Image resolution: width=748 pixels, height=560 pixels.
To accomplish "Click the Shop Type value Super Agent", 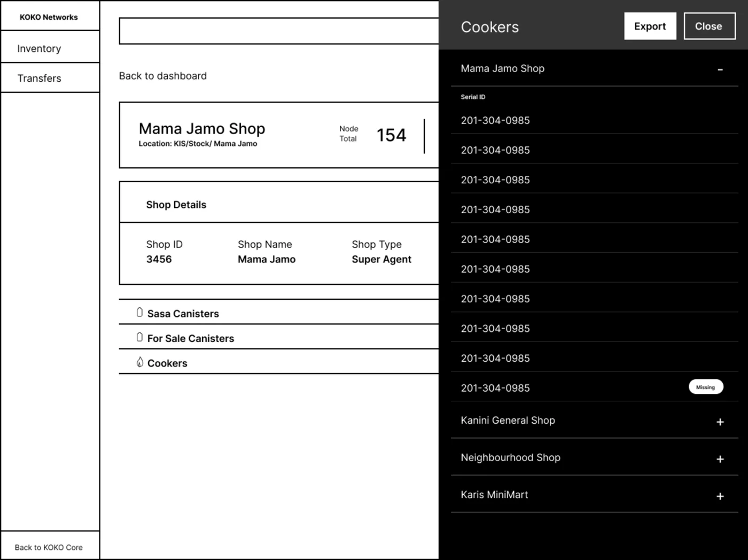I will [381, 259].
